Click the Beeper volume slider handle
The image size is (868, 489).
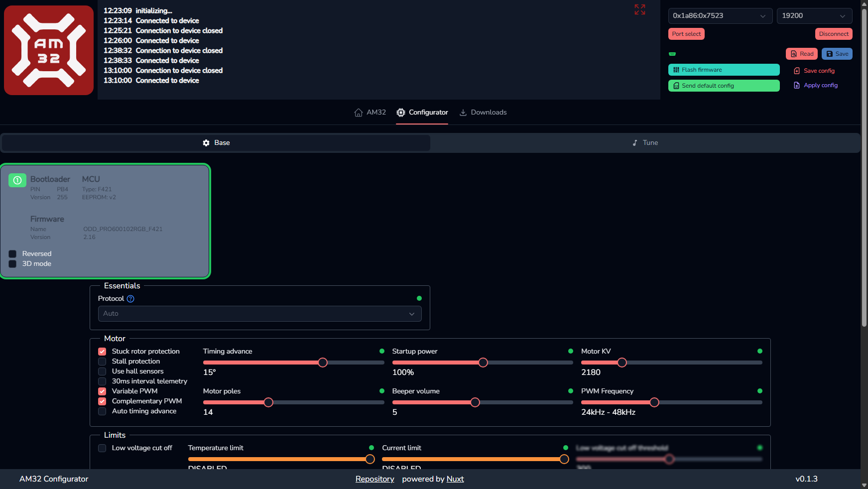[x=475, y=402]
